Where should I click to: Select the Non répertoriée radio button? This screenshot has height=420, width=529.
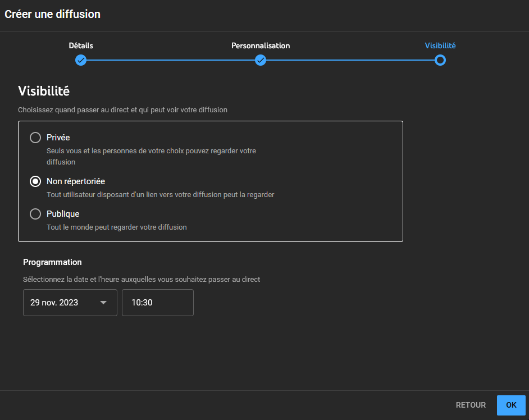tap(35, 181)
